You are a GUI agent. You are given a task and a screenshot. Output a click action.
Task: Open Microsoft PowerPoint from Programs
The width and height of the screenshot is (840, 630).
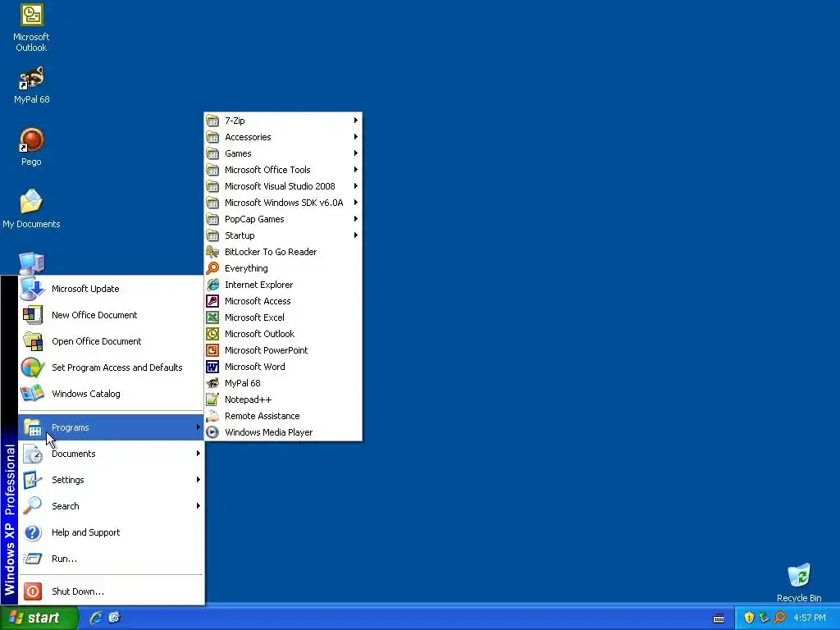pyautogui.click(x=283, y=350)
